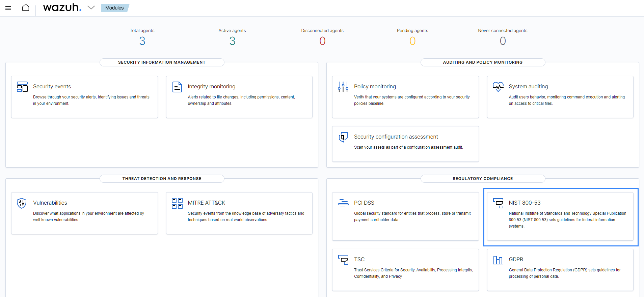Click the Threat Detection and Response heading
Screen dimensions: 644x297
162,179
